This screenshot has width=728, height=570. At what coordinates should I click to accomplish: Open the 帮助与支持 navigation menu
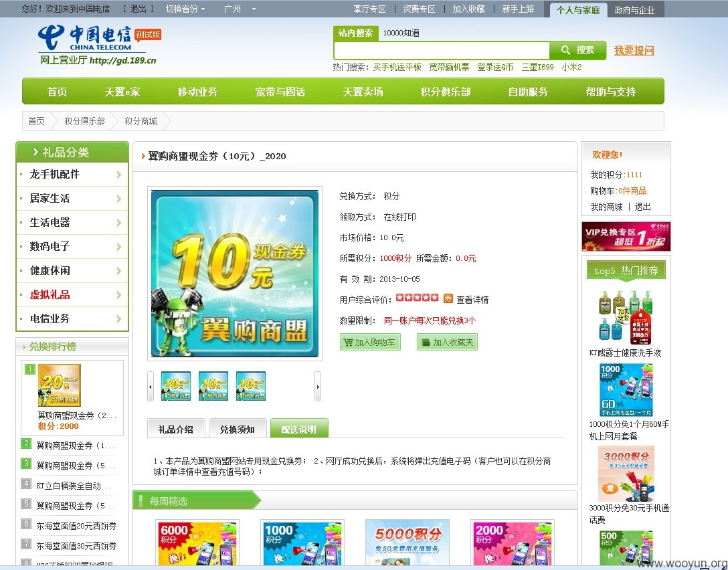click(610, 92)
